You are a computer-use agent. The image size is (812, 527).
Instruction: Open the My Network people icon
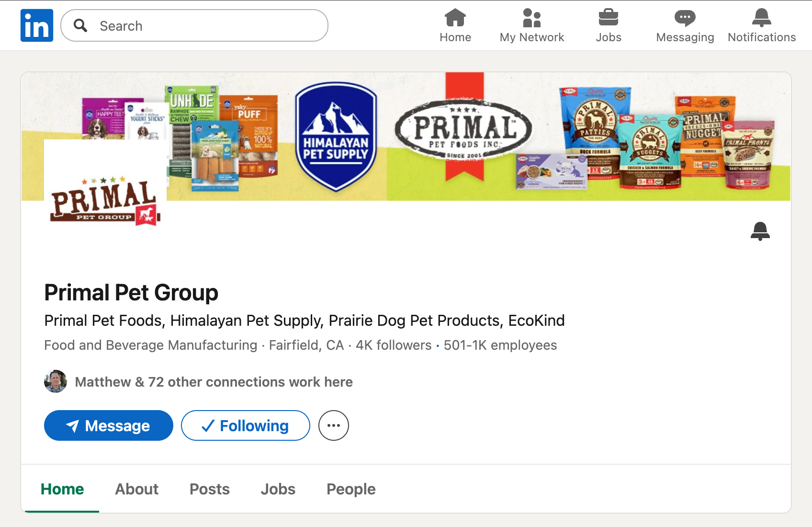click(532, 18)
